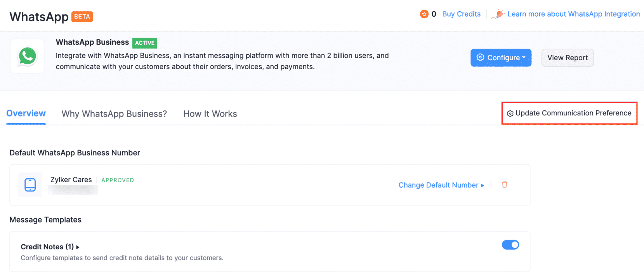Delete the default number with trash icon

click(504, 184)
